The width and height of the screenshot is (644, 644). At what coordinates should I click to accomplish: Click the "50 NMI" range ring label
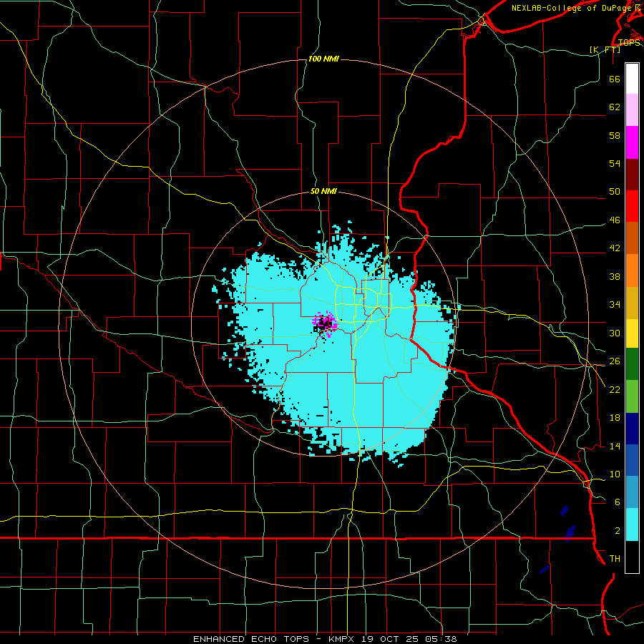(x=323, y=191)
